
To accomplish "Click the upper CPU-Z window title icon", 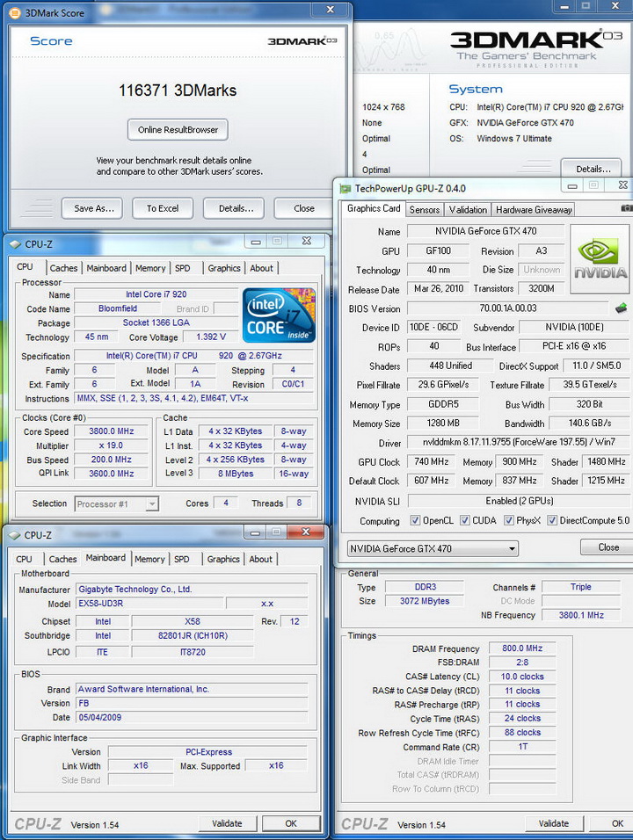I will (x=15, y=244).
